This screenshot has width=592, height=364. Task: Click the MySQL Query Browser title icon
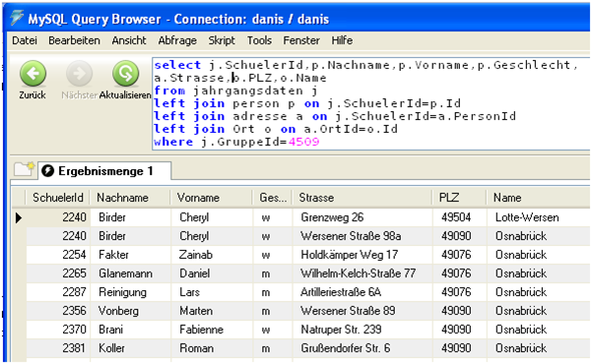pyautogui.click(x=17, y=18)
